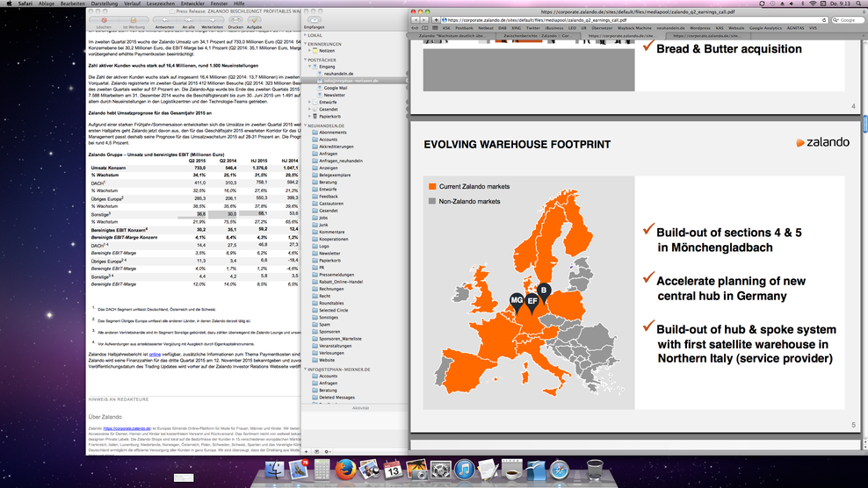
Task: Collapse the NEUHANDELN.DE folder section
Action: (305, 126)
